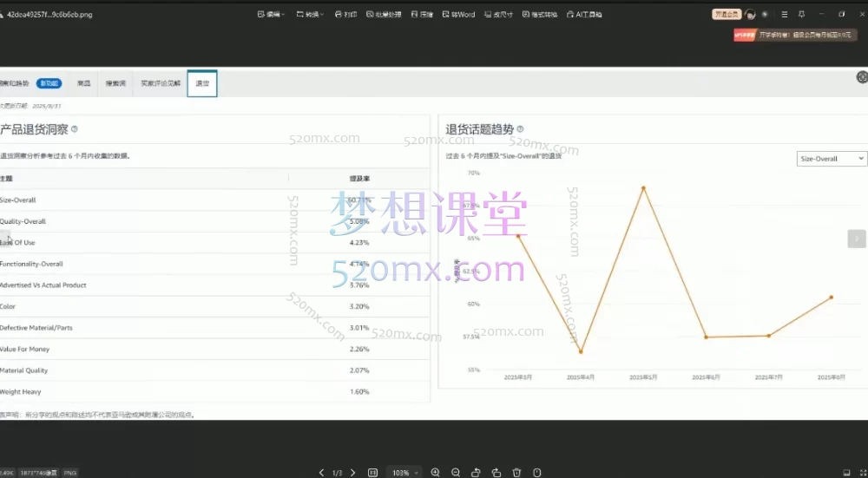Click the membership promotion banner
The height and width of the screenshot is (478, 868).
(796, 35)
